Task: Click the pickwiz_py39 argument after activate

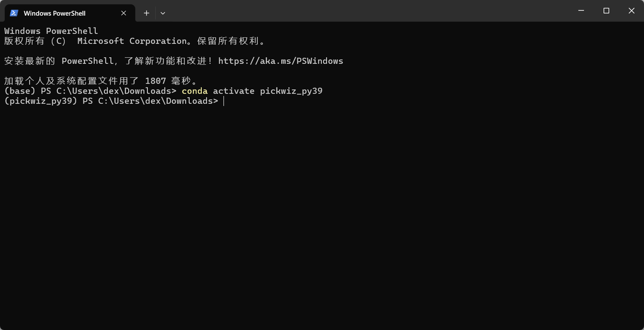Action: pyautogui.click(x=291, y=91)
